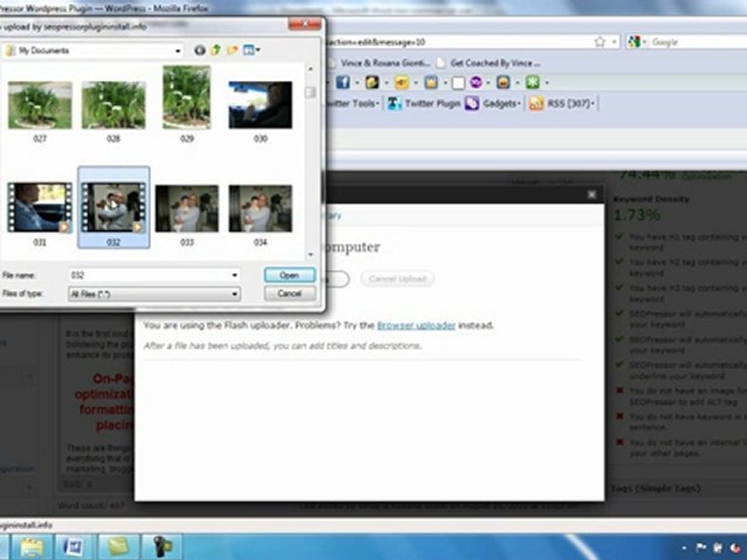Image resolution: width=747 pixels, height=560 pixels.
Task: Open folder icon in Windows taskbar
Action: click(32, 547)
